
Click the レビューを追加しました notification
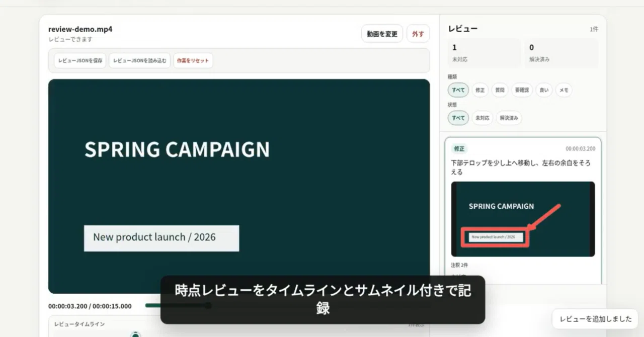click(x=595, y=319)
